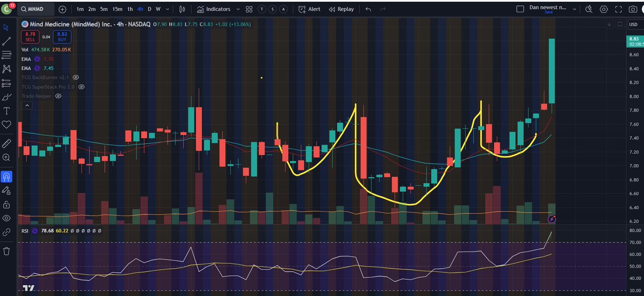The height and width of the screenshot is (296, 644).
Task: Select the brush drawing tool
Action: coord(6,97)
